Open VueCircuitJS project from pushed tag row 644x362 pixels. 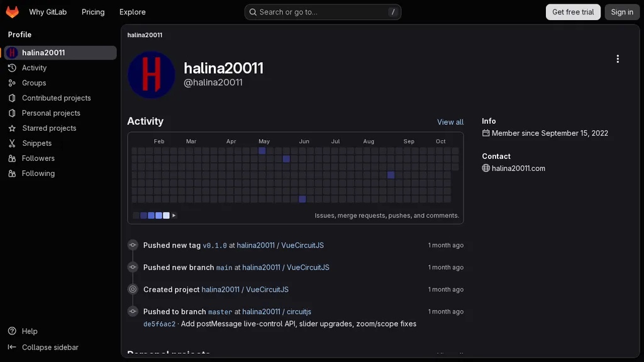coord(280,246)
